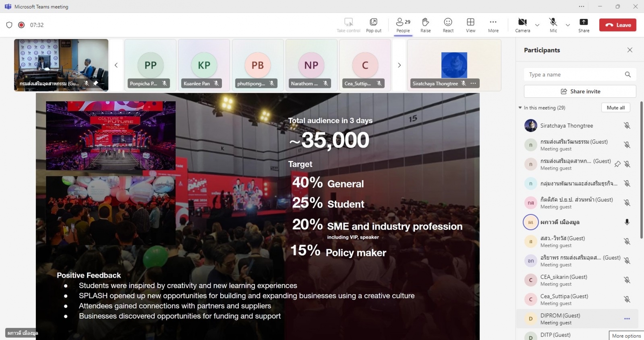Open the More actions menu in toolbar
The height and width of the screenshot is (340, 644).
tap(493, 25)
